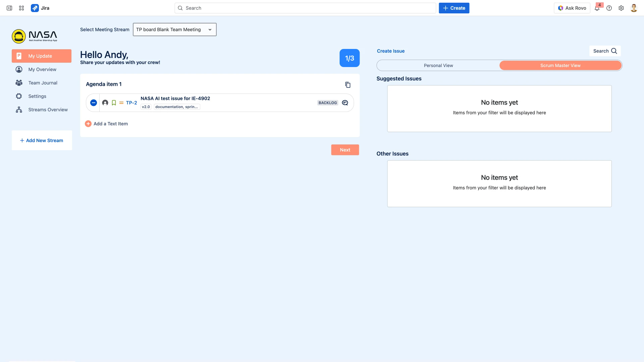Click the plus icon beside Add a Text Item
644x362 pixels.
point(88,124)
